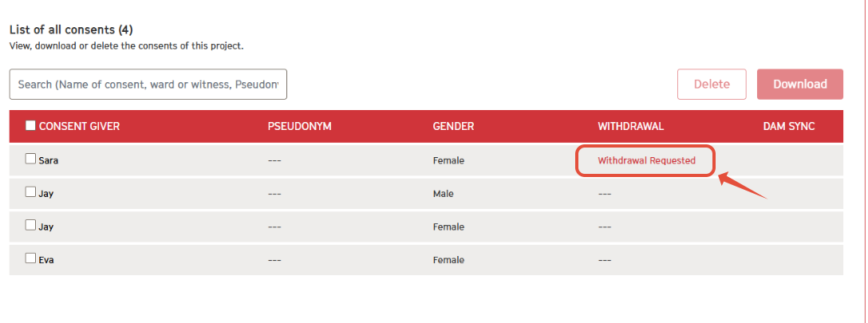The height and width of the screenshot is (323, 868).
Task: Check the box for male Jay
Action: click(x=30, y=192)
